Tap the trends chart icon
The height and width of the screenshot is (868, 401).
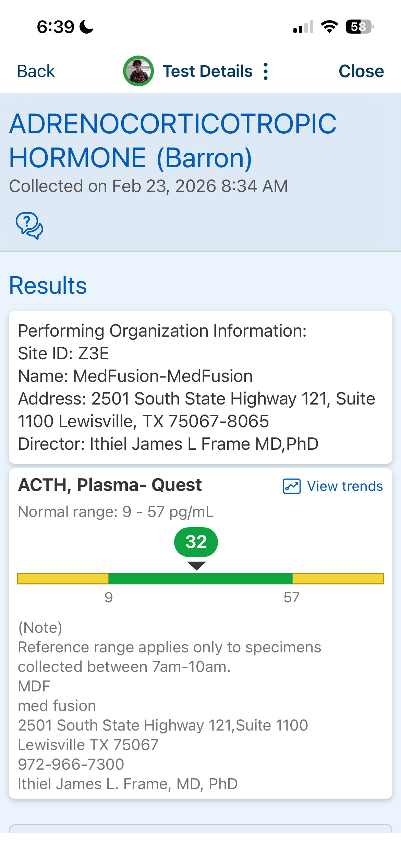point(292,486)
